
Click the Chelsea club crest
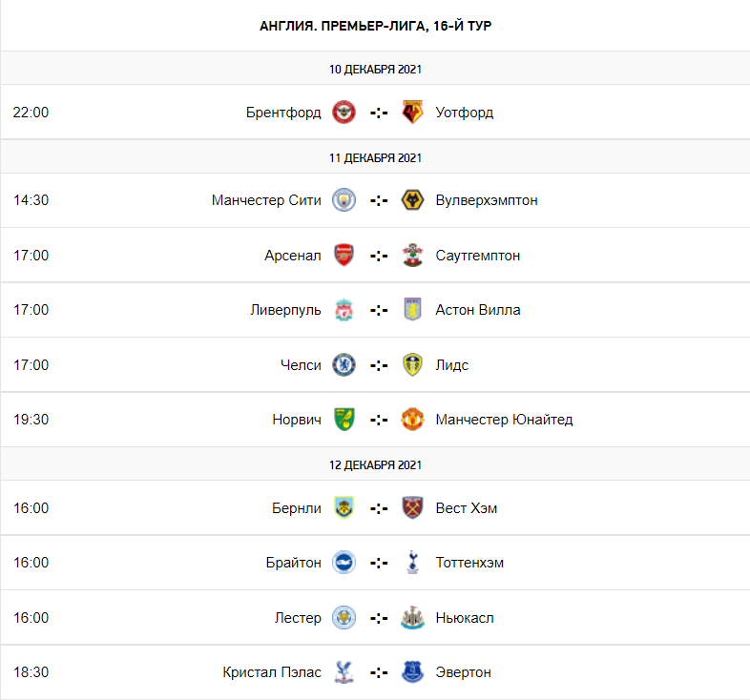tap(344, 364)
